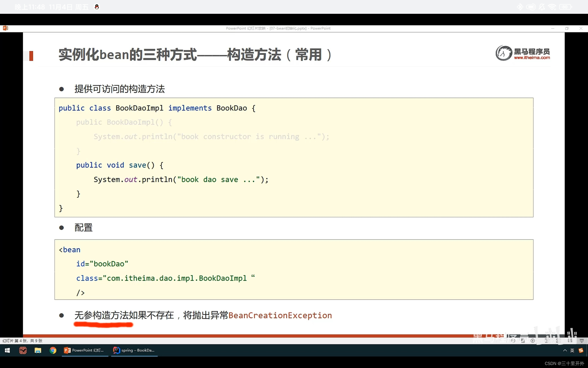Click the itheima horse logo on slide
Screen dimensions: 588x368
504,53
